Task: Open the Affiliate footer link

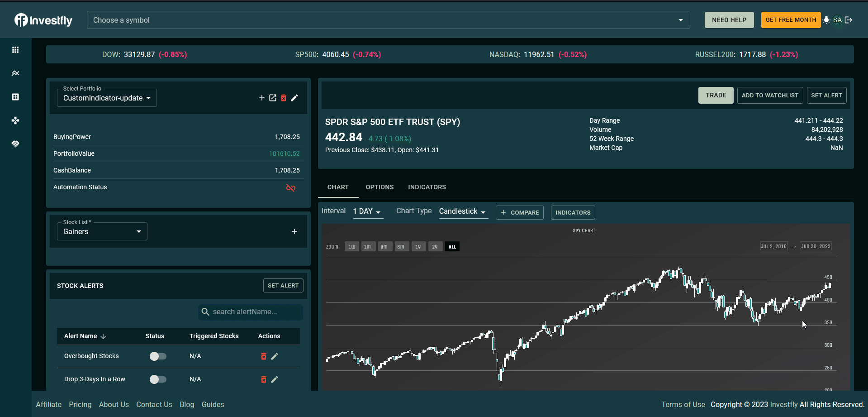Action: coord(48,404)
